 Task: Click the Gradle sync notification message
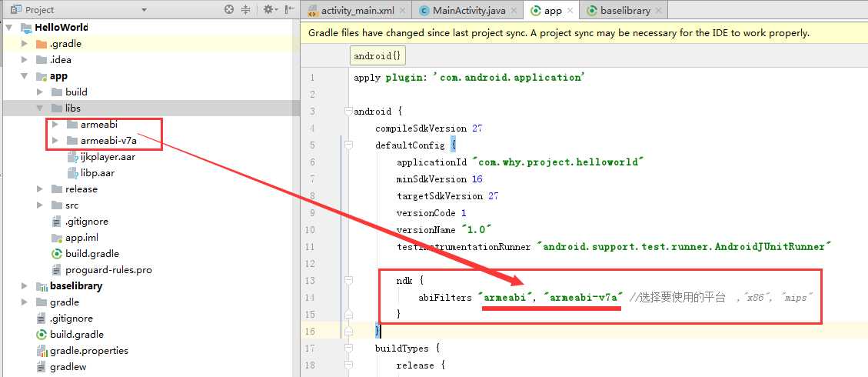[x=559, y=33]
